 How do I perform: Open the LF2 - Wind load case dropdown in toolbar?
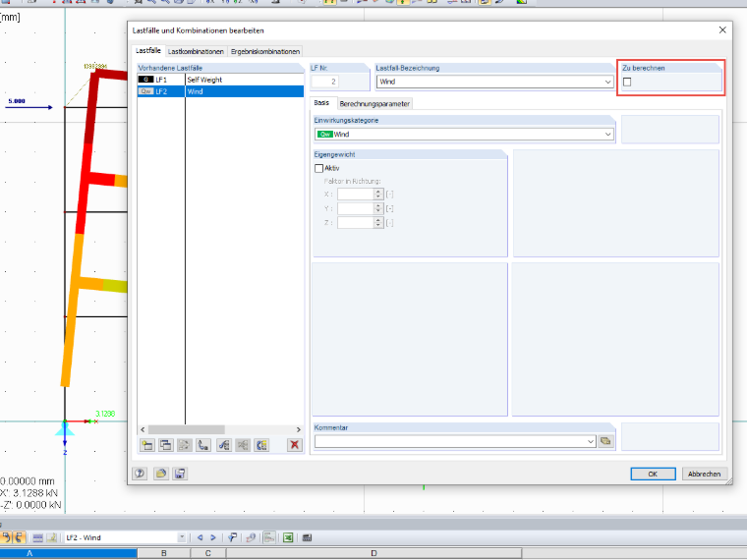tap(181, 537)
